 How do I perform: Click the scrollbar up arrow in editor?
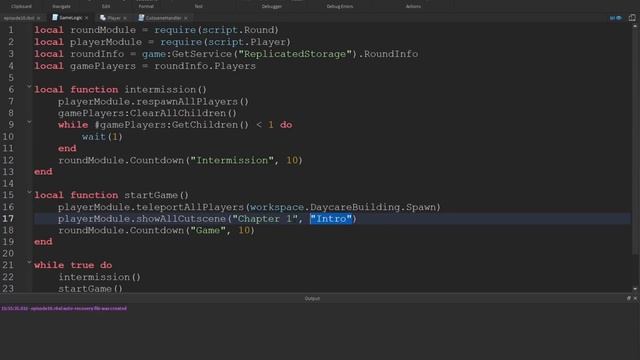tap(635, 26)
